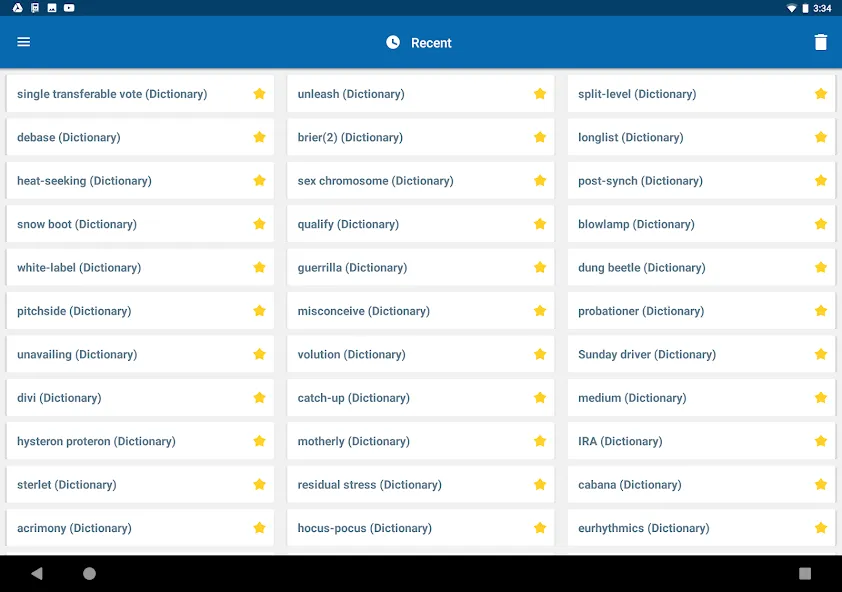
Task: Unstar the probationer entry
Action: click(821, 311)
